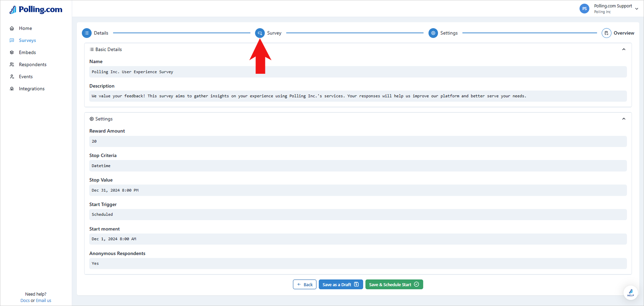
Task: Open the Email us link
Action: 43,301
